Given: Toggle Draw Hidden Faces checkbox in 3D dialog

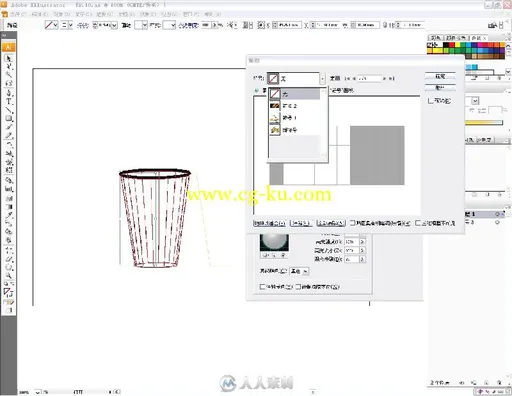Looking at the screenshot, I should pyautogui.click(x=298, y=287).
